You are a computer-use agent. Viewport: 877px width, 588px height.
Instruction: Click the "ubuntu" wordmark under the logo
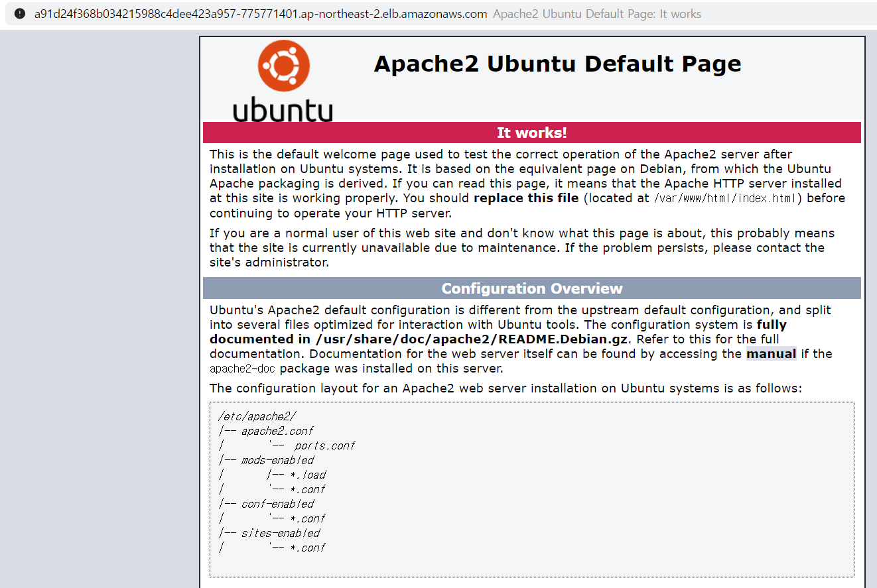click(283, 109)
